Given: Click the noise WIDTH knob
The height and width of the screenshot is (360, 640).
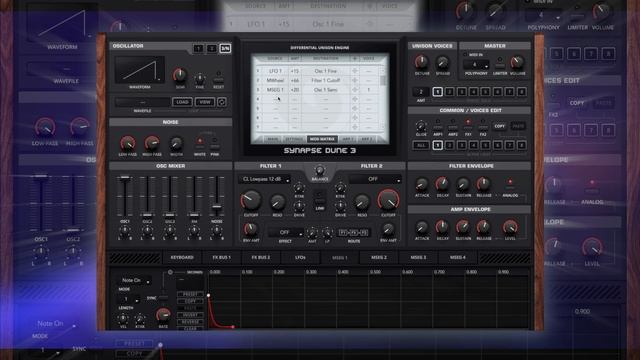Looking at the screenshot, I should point(176,143).
